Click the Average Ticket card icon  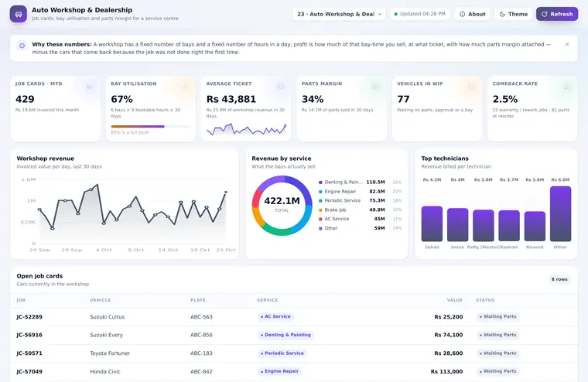[x=281, y=87]
